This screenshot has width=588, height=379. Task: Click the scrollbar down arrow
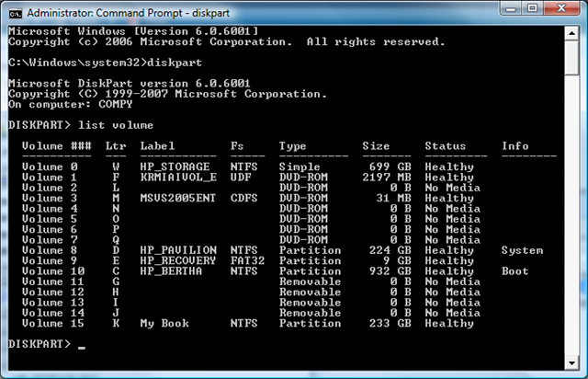tap(571, 361)
